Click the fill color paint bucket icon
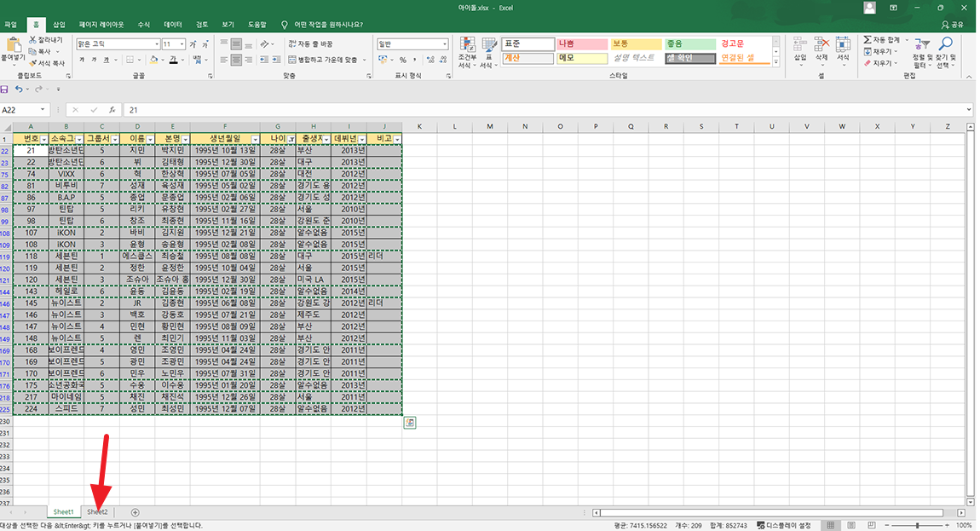Screen dimensions: 980x531 tap(153, 60)
